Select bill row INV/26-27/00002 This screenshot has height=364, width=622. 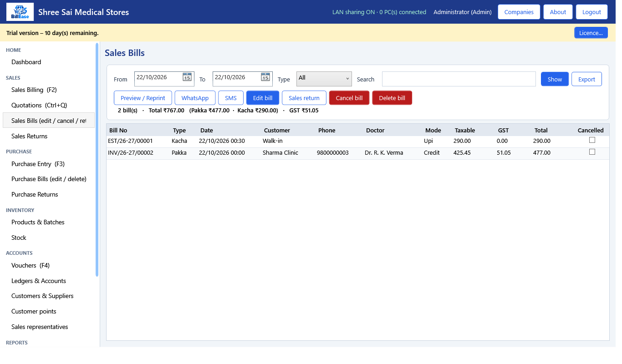click(x=357, y=153)
